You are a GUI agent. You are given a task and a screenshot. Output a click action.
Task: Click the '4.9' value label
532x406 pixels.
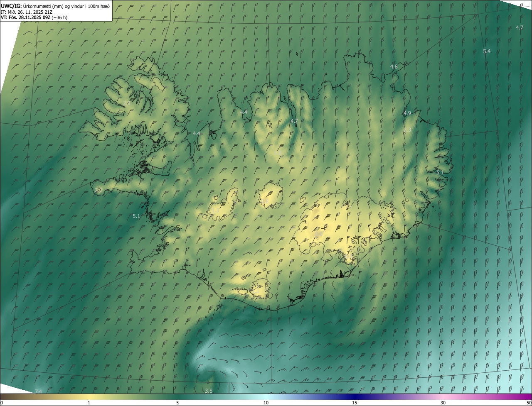coord(407,113)
